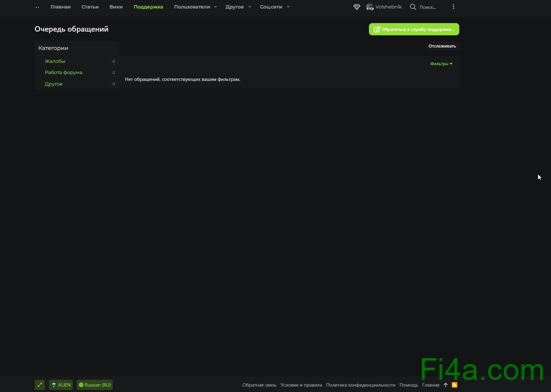Click the Volshebnik user avatar
This screenshot has width=551, height=392.
pos(370,7)
